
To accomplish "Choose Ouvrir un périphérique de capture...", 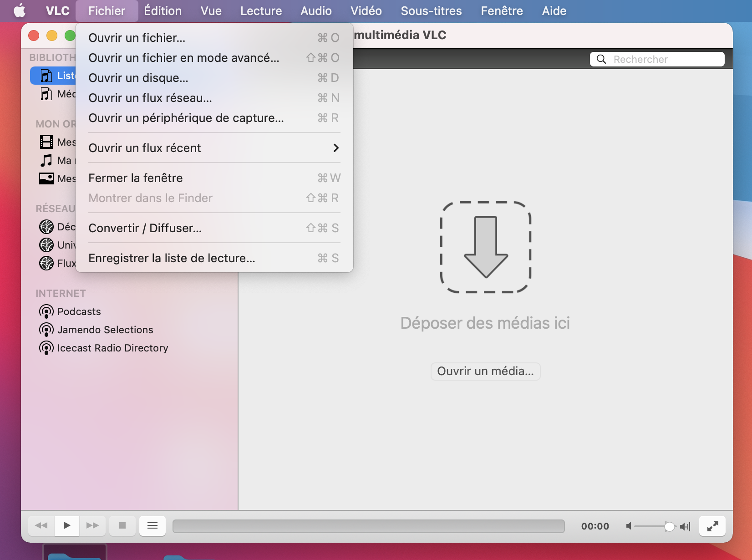I will (214, 118).
